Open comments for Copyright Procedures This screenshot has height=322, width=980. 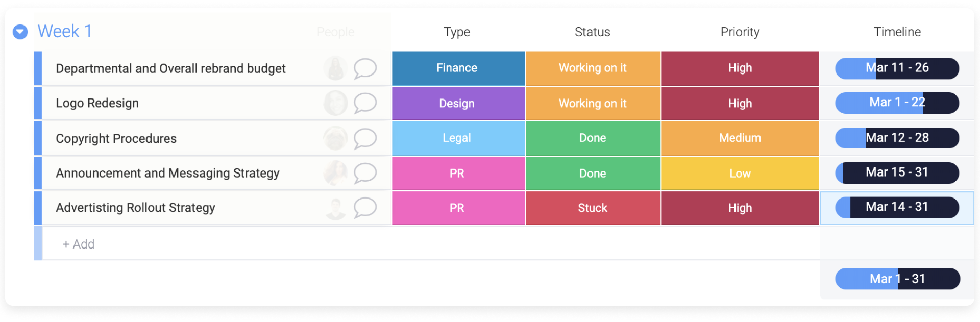point(365,138)
